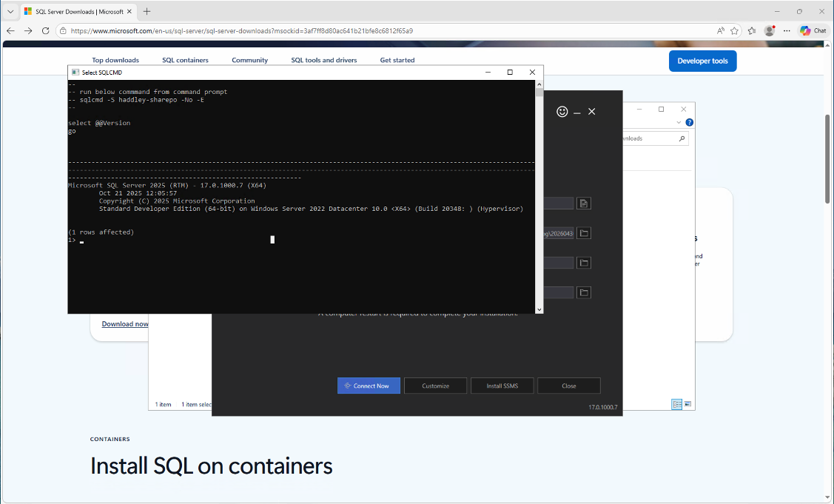The height and width of the screenshot is (504, 834).
Task: Open the tab actions menu chevron
Action: point(10,11)
